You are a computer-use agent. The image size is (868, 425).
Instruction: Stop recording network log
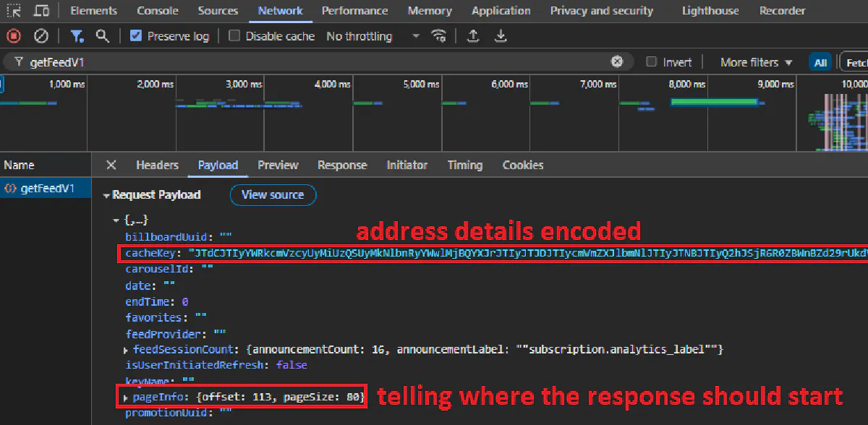[14, 36]
